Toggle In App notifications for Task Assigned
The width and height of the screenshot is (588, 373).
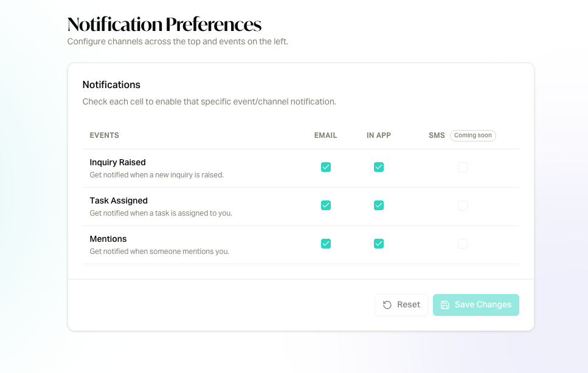379,205
